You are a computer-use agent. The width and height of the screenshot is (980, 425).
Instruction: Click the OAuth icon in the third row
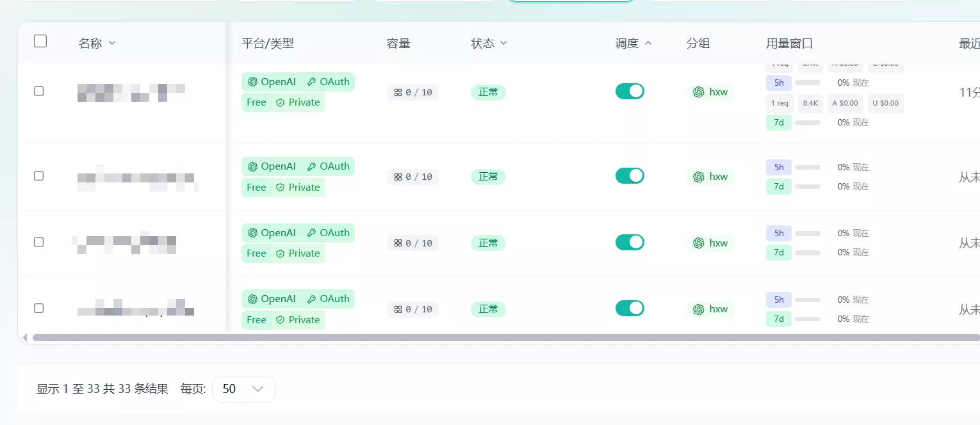311,232
